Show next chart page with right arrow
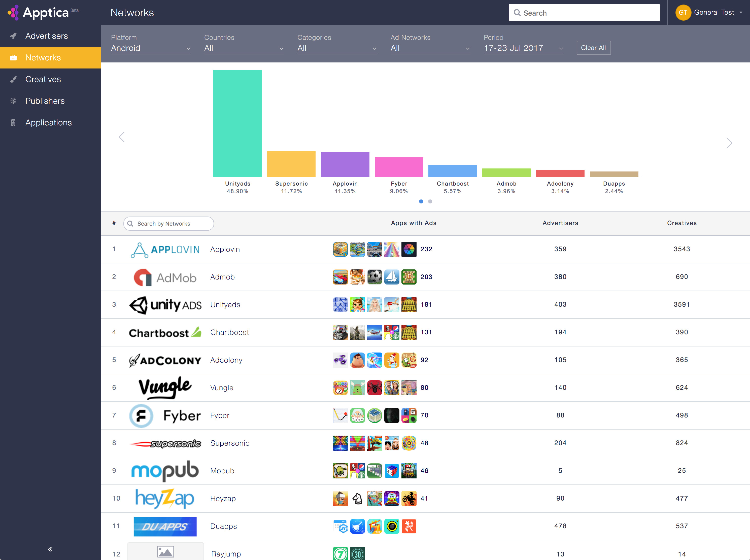 pos(729,143)
